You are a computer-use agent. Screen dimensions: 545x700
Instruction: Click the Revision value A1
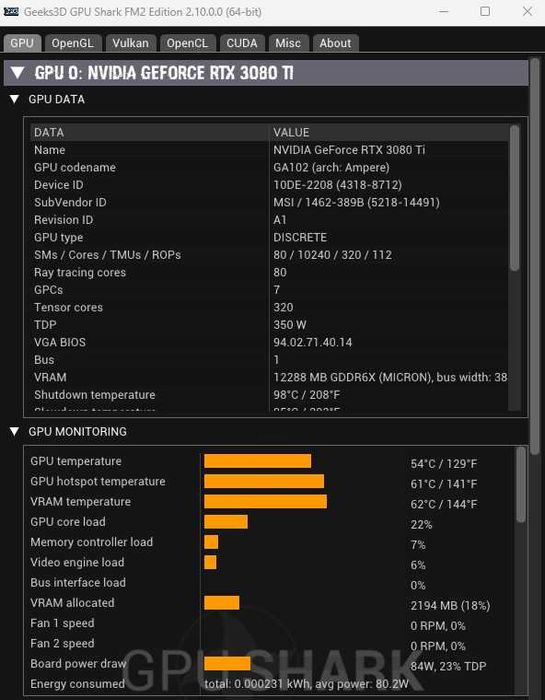click(280, 220)
